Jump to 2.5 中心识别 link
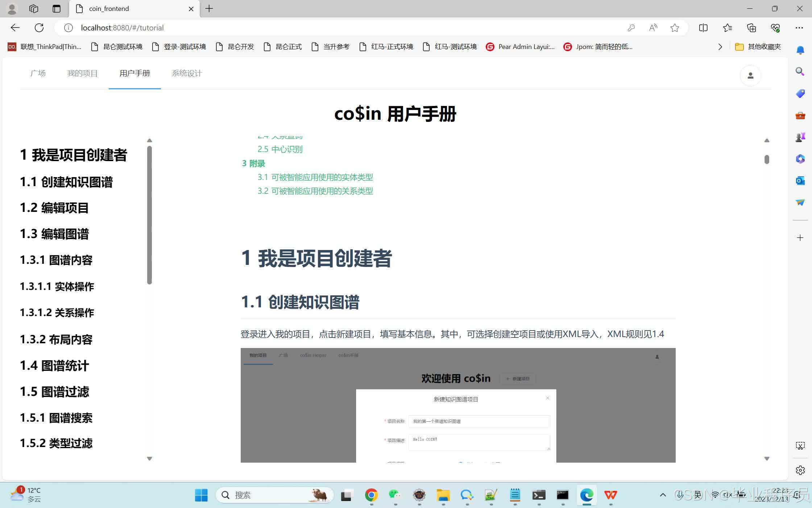 point(280,149)
